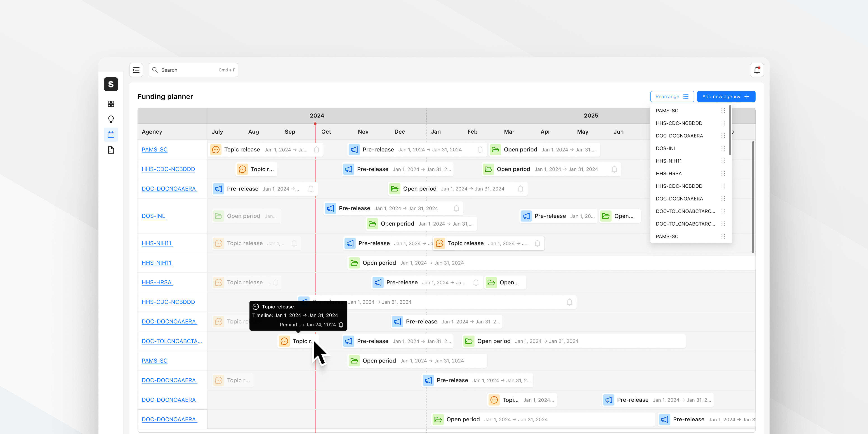This screenshot has height=434, width=868.
Task: Click the Search input field
Action: 193,70
